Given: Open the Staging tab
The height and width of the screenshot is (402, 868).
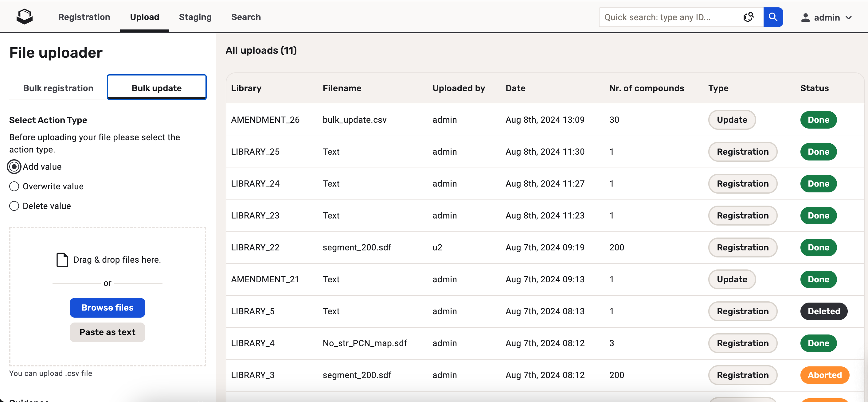Looking at the screenshot, I should [x=195, y=17].
